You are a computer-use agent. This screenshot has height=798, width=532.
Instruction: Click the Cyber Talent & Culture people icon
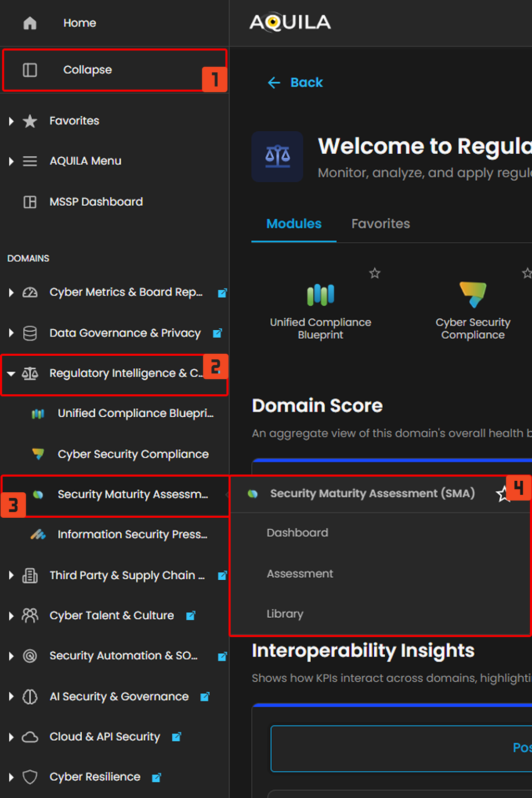(30, 616)
